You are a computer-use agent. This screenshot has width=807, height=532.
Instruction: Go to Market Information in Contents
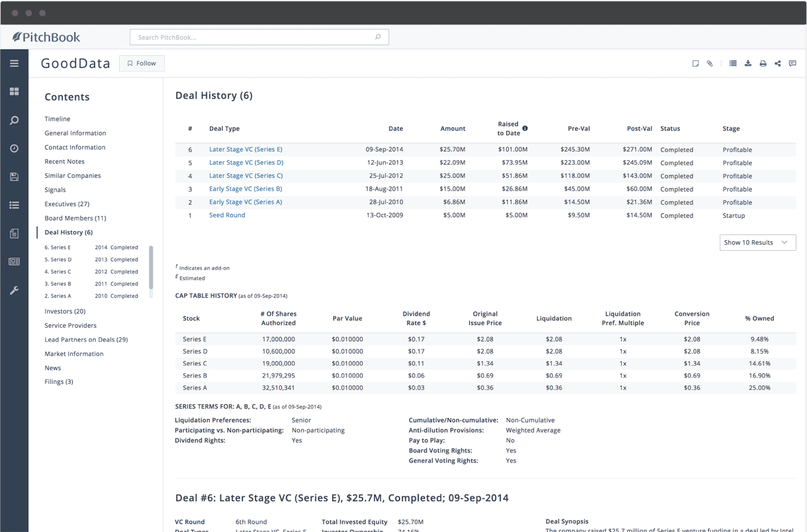[x=74, y=354]
